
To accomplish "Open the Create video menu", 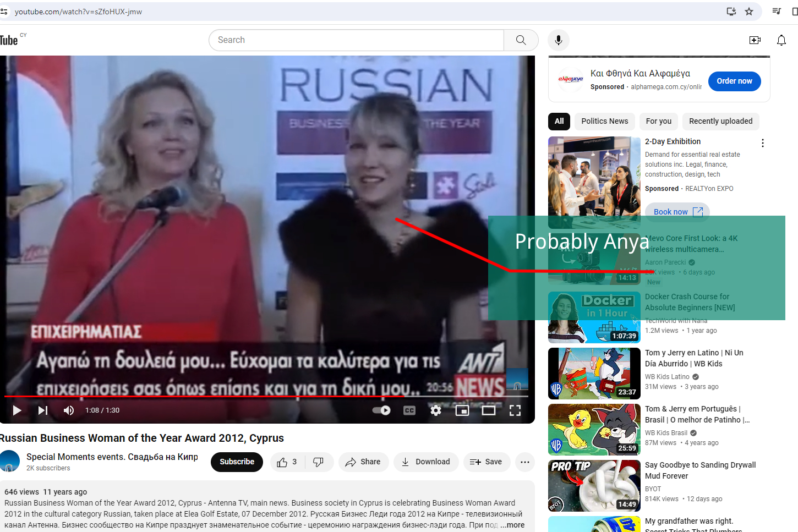I will [x=755, y=40].
